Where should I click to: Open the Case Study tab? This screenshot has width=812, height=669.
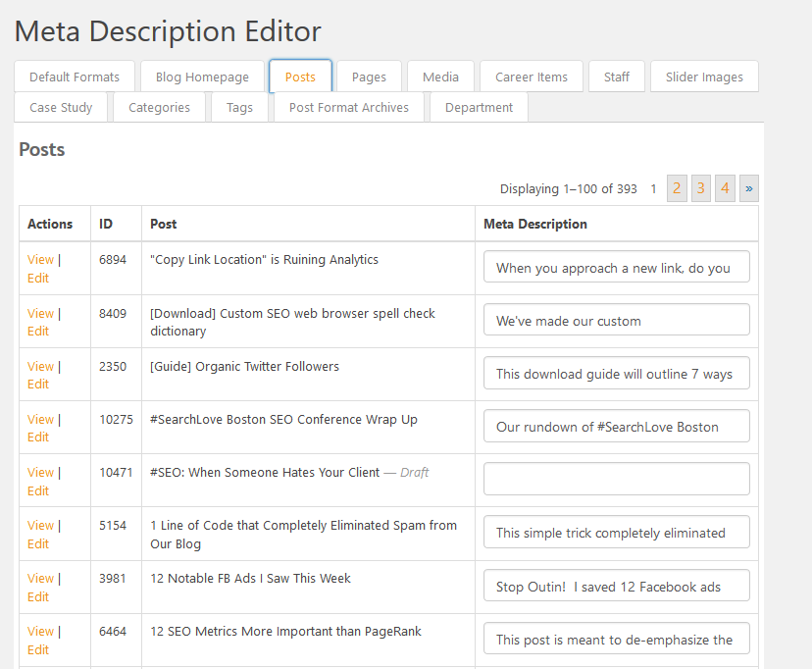61,107
